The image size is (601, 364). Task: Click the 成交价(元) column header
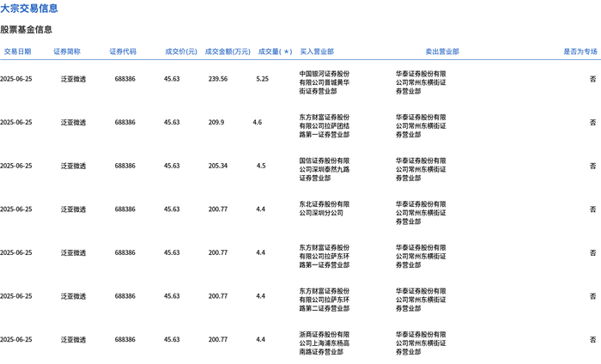point(181,52)
